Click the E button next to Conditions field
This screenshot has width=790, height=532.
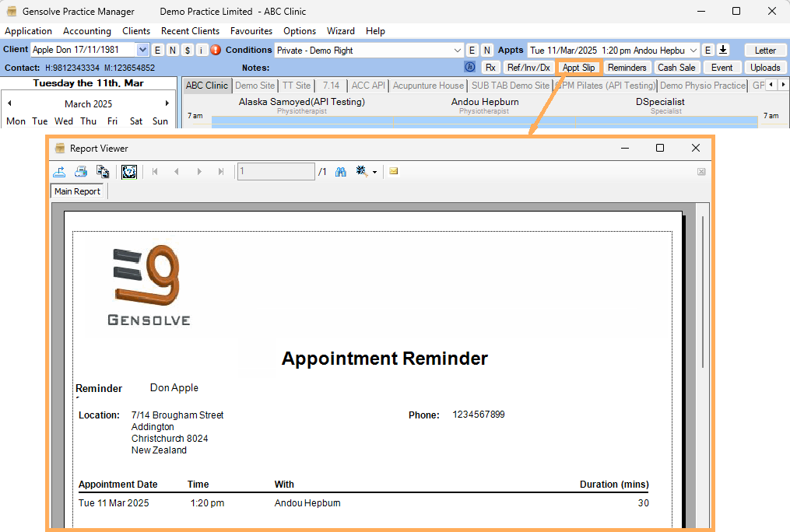[472, 50]
